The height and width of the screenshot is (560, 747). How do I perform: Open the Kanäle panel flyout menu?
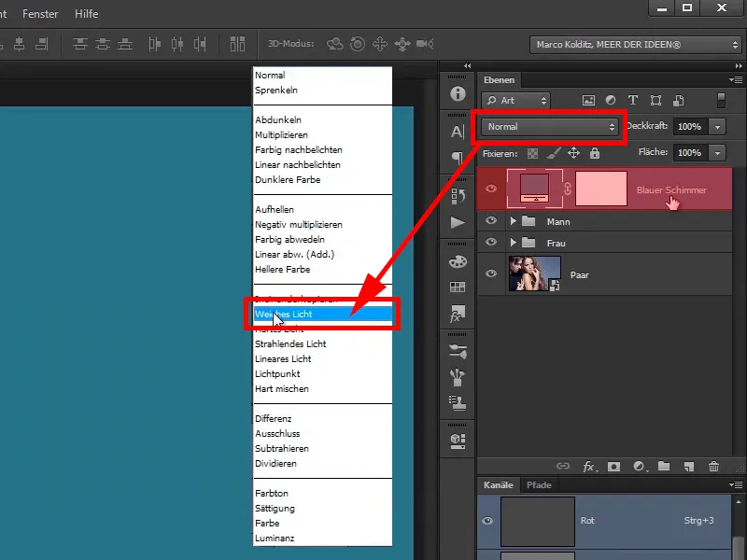pos(736,484)
